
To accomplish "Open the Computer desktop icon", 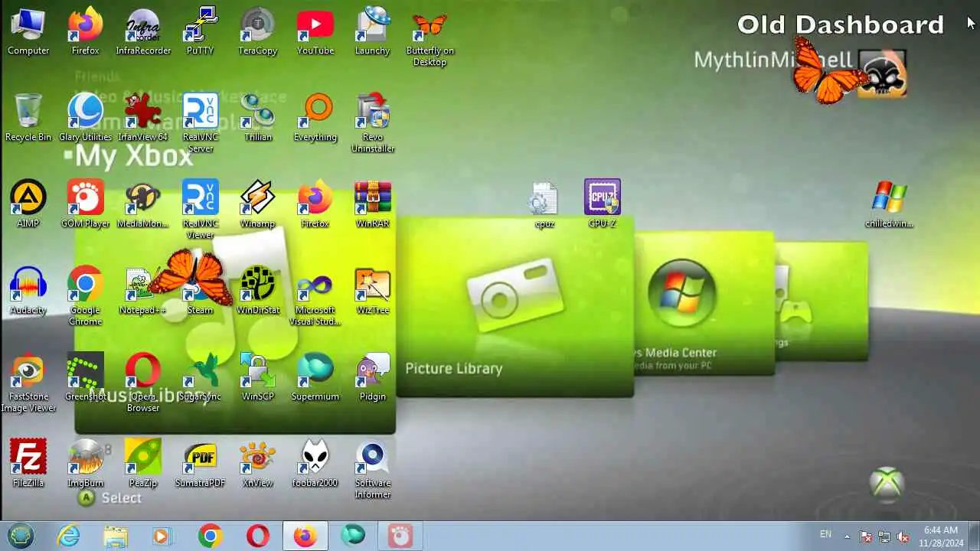I will tap(28, 31).
